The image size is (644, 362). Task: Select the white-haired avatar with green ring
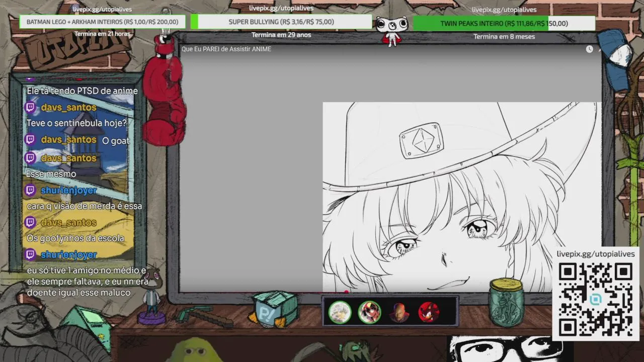click(340, 312)
